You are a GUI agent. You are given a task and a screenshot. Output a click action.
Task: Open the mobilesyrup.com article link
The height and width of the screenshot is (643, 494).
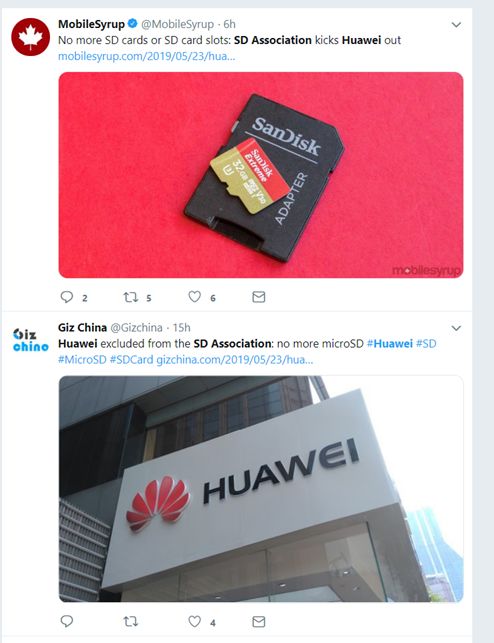(146, 56)
